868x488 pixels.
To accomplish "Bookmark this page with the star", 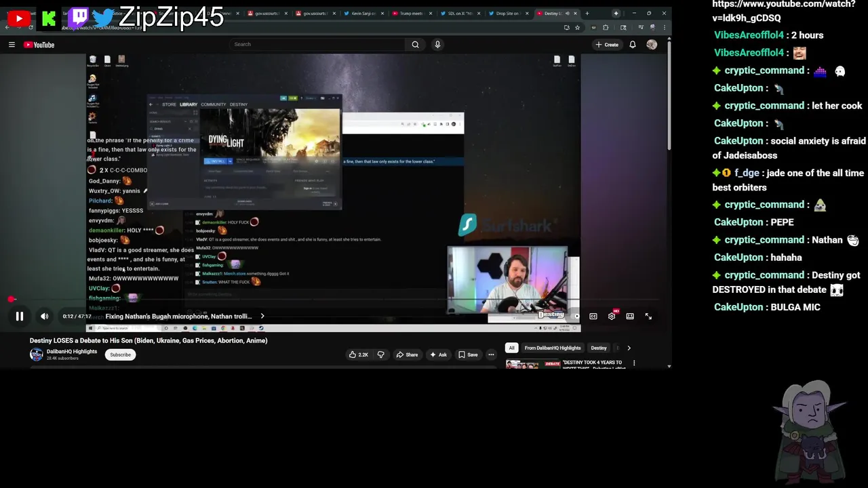I will pyautogui.click(x=577, y=27).
